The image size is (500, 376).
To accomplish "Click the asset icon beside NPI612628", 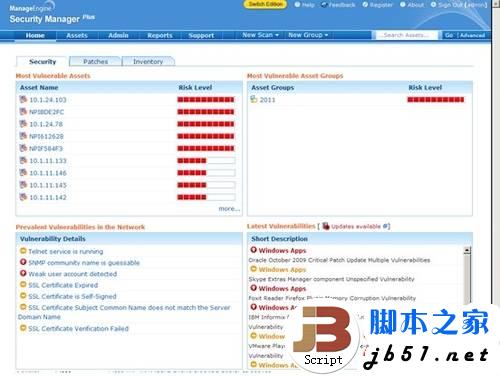I will [x=23, y=136].
